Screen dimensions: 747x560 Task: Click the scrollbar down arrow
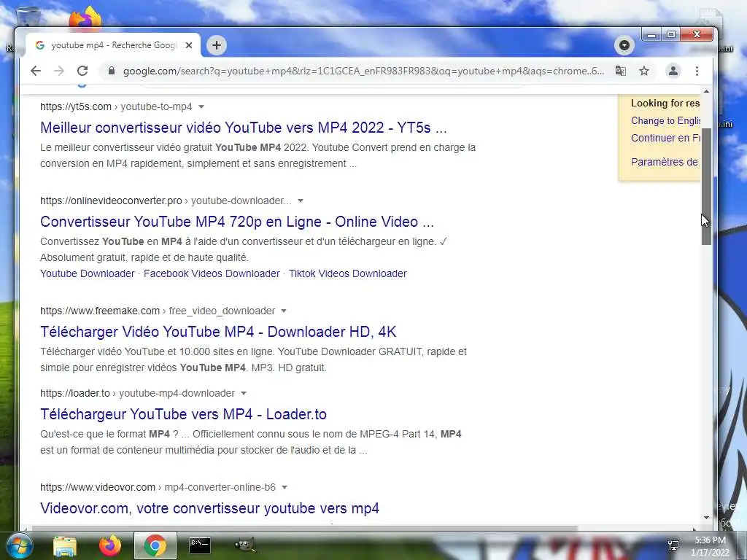click(x=706, y=518)
